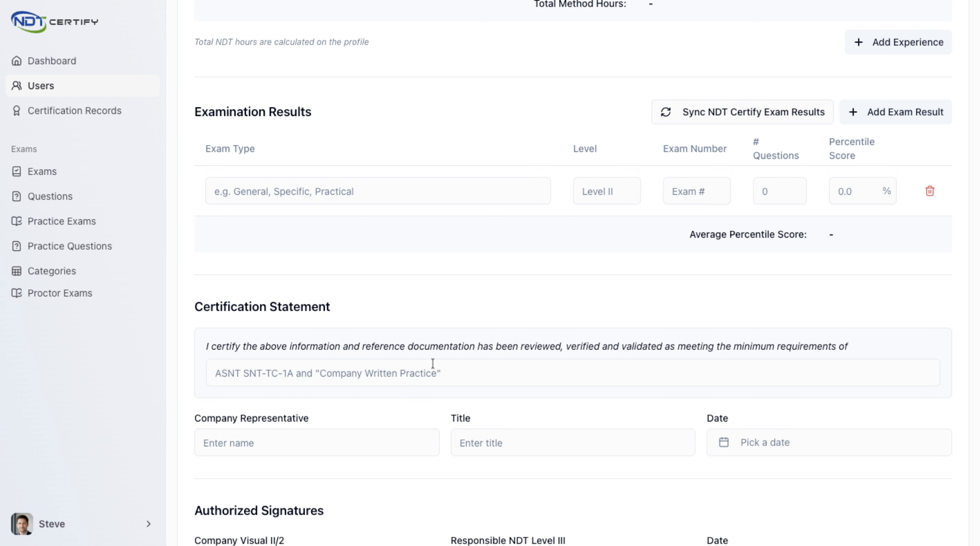Click the NDT Certify logo
980x546 pixels.
pyautogui.click(x=54, y=22)
